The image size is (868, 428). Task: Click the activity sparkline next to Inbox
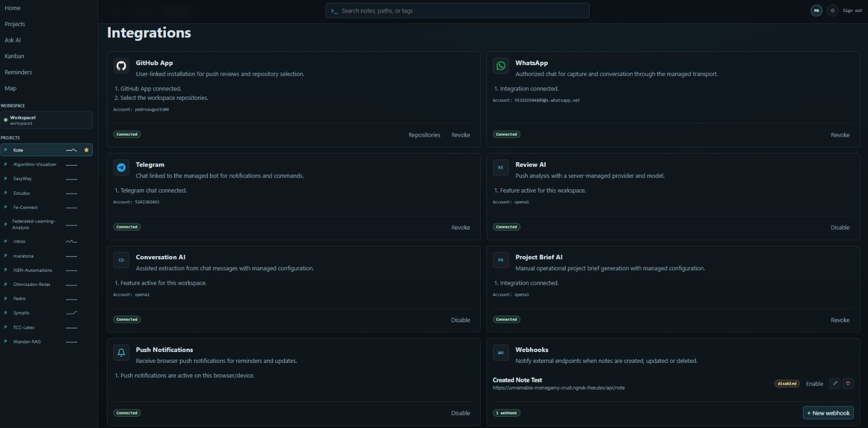71,241
